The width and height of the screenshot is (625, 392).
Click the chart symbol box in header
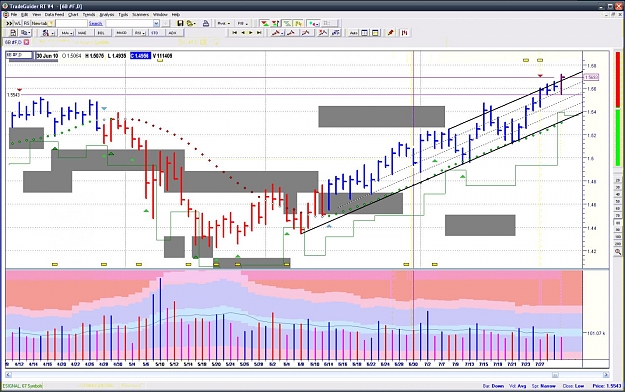pyautogui.click(x=20, y=55)
